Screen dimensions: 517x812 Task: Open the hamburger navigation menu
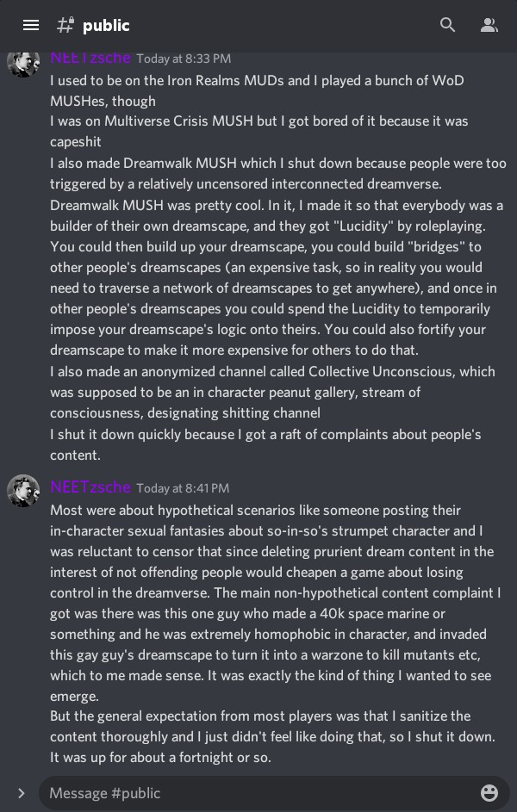click(x=31, y=25)
